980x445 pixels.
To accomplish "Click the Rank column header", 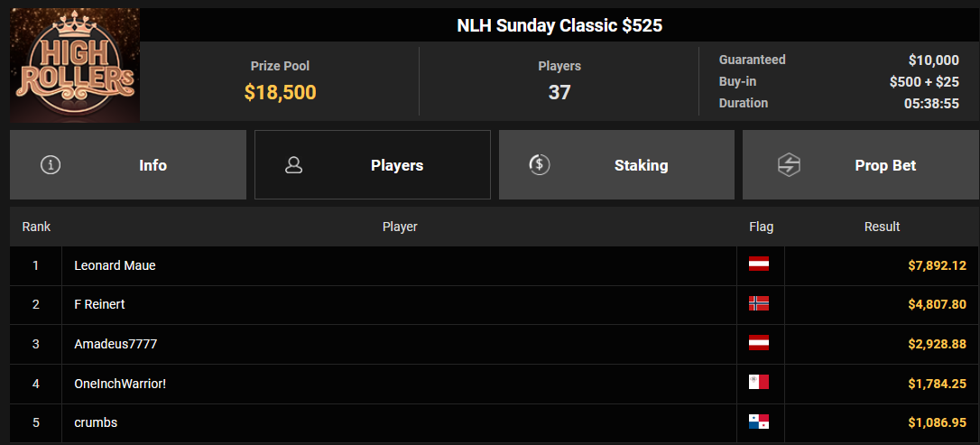I will coord(36,227).
